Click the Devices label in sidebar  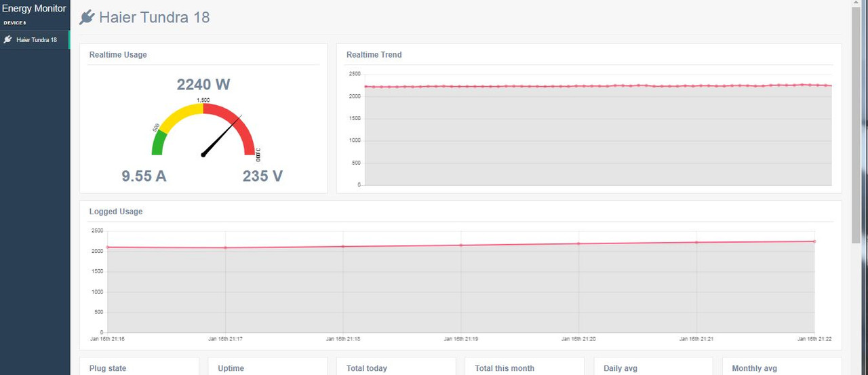[x=15, y=23]
